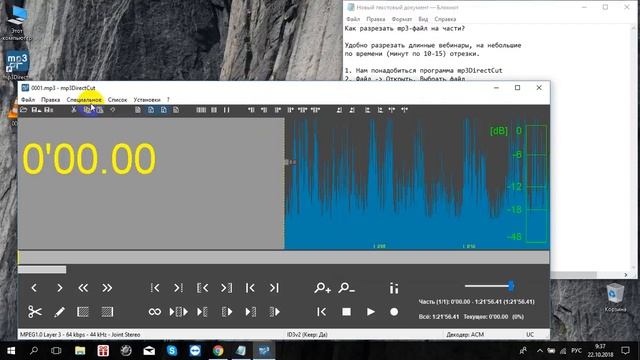This screenshot has width=640, height=360.
Task: Zoom out with the magnifier minus icon
Action: click(346, 288)
